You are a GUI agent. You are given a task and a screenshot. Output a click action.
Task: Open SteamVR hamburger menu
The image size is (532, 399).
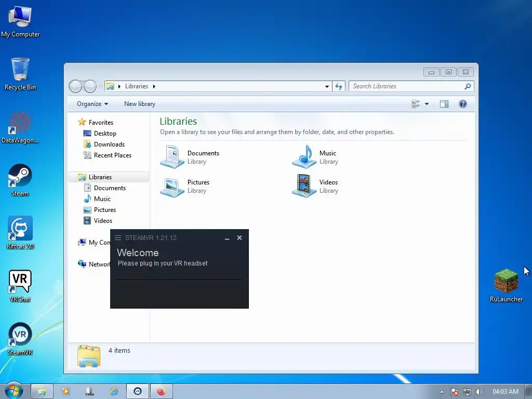118,237
